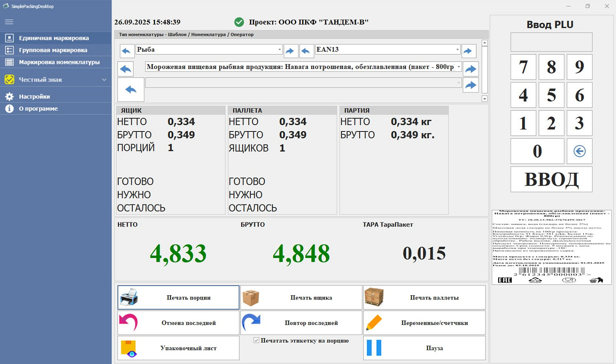Click Отмена последней undo button
The height and width of the screenshot is (364, 616).
[179, 323]
